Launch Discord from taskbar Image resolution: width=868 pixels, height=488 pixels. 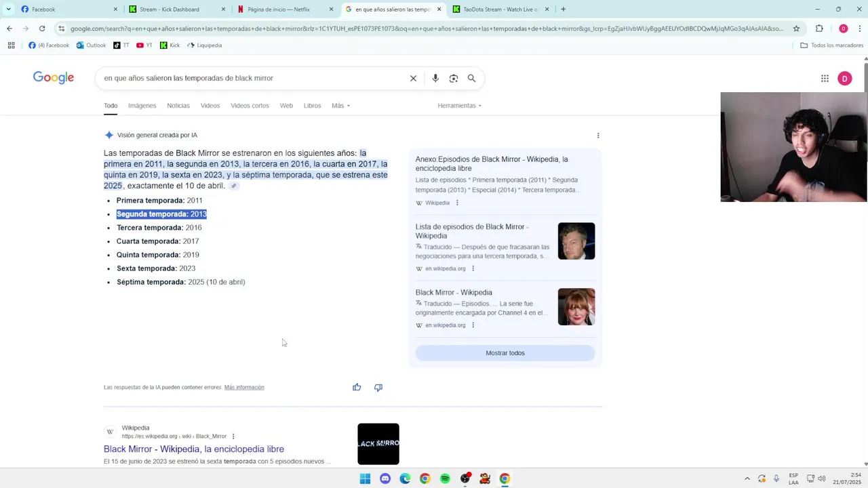(385, 479)
